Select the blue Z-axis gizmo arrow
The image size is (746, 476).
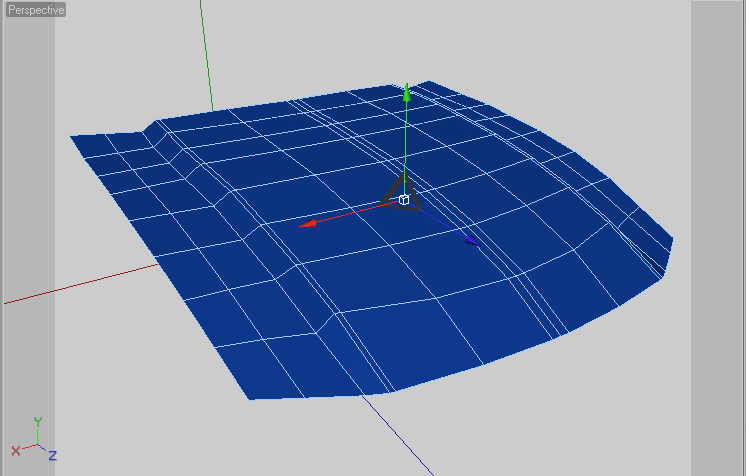[x=471, y=241]
